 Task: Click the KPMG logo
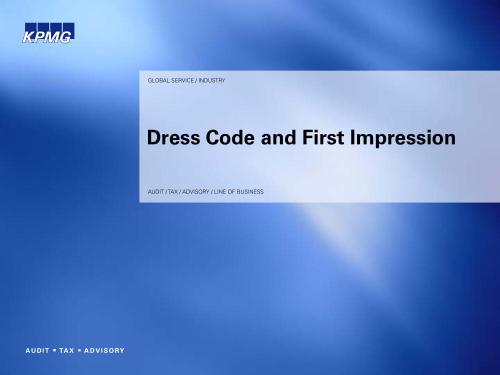49,33
